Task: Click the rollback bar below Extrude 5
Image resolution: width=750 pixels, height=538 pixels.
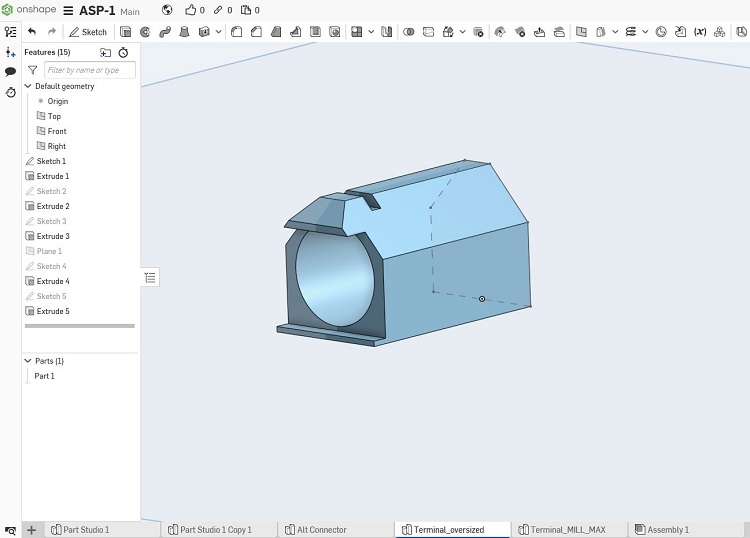Action: tap(80, 326)
